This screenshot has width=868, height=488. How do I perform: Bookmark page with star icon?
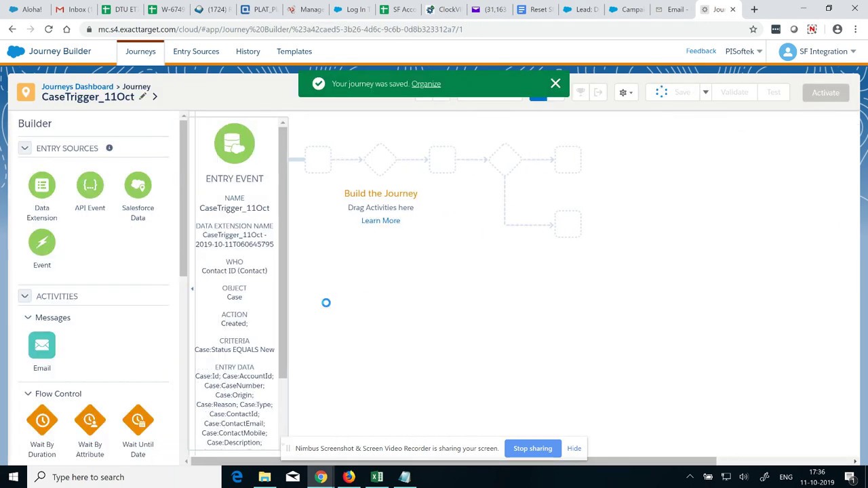[753, 29]
